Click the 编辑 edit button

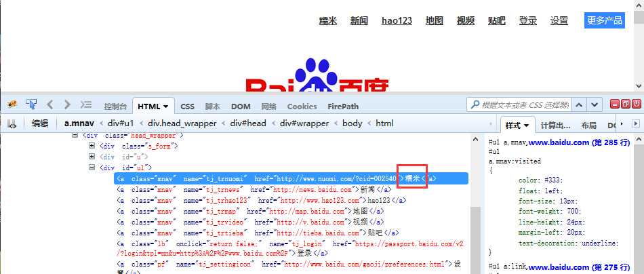pyautogui.click(x=40, y=123)
